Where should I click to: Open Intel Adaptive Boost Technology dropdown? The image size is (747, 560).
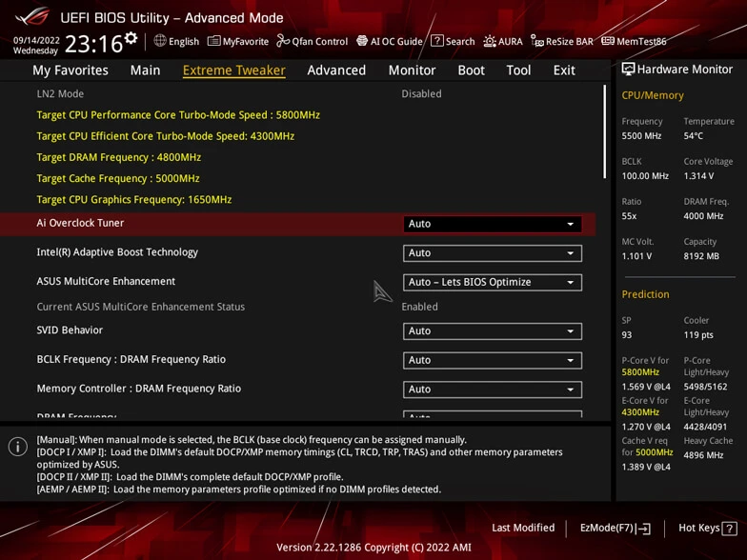point(492,253)
